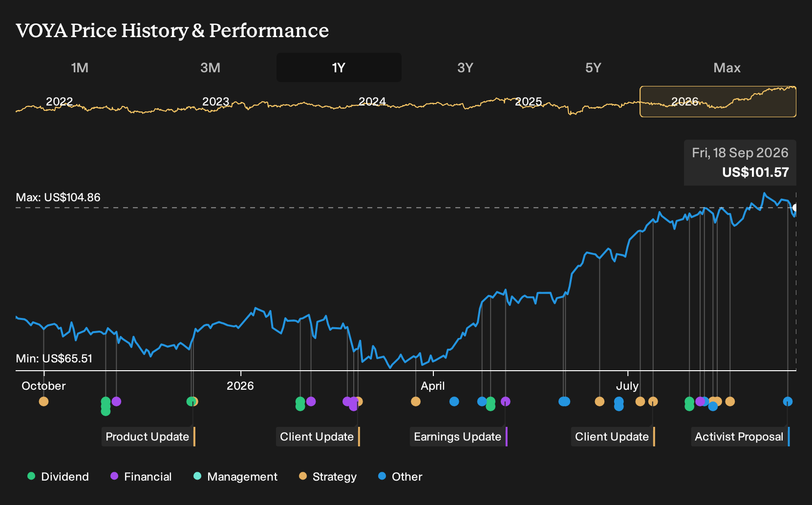Viewport: 812px width, 505px height.
Task: Click the July axis label
Action: click(x=627, y=386)
